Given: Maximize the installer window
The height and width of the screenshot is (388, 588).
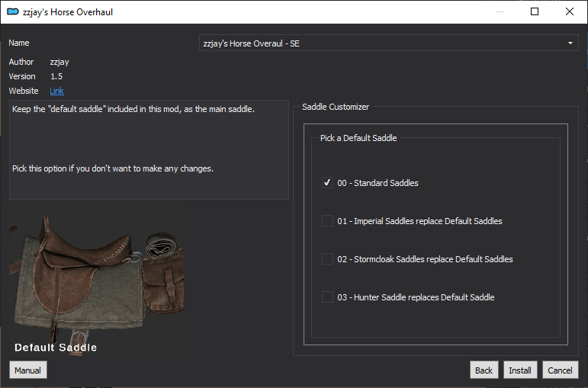Looking at the screenshot, I should pyautogui.click(x=535, y=11).
